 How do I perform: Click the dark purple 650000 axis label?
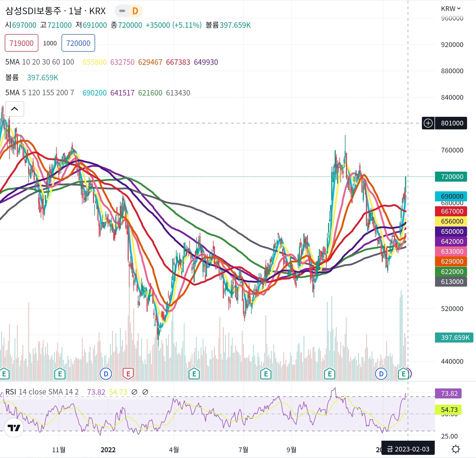tap(451, 231)
